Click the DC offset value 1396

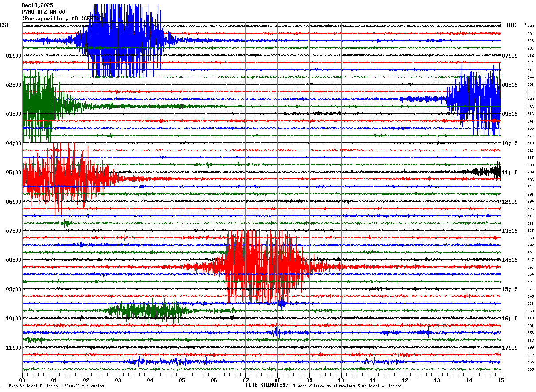[x=529, y=180]
